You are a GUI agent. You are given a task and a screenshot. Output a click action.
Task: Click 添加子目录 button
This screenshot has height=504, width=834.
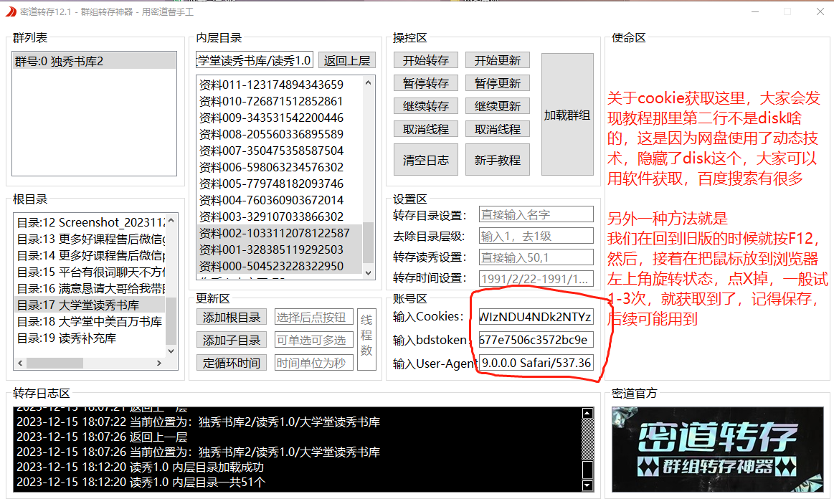point(232,341)
